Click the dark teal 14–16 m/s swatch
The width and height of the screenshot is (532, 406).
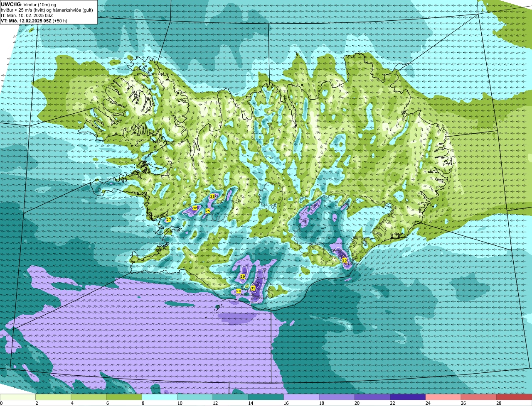pyautogui.click(x=266, y=397)
